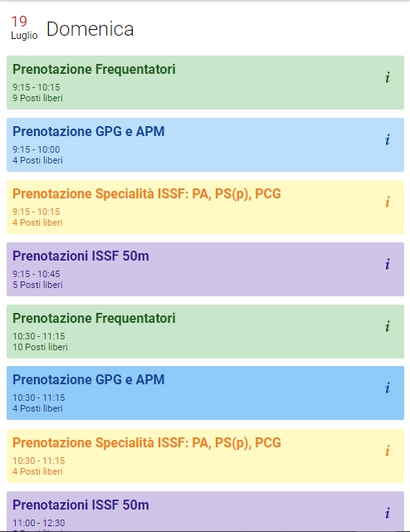This screenshot has width=410, height=532.
Task: Select Specialità ISSF 10:30 - 11:15 title
Action: click(147, 442)
